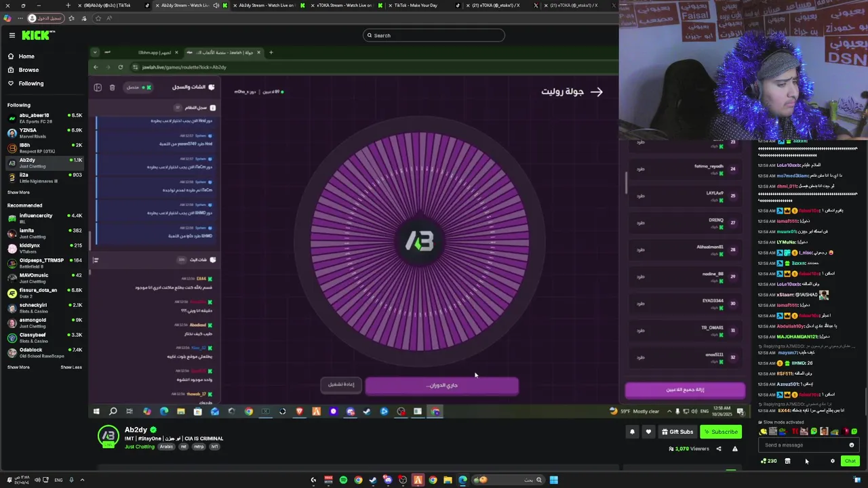
Task: Follow Ab2dy with the heart icon
Action: 648,432
